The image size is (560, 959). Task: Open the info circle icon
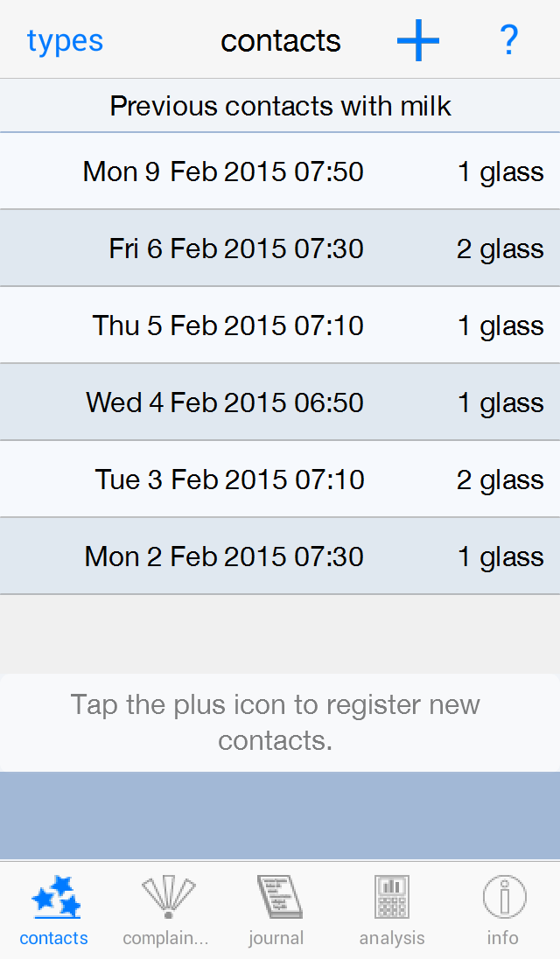pos(504,898)
